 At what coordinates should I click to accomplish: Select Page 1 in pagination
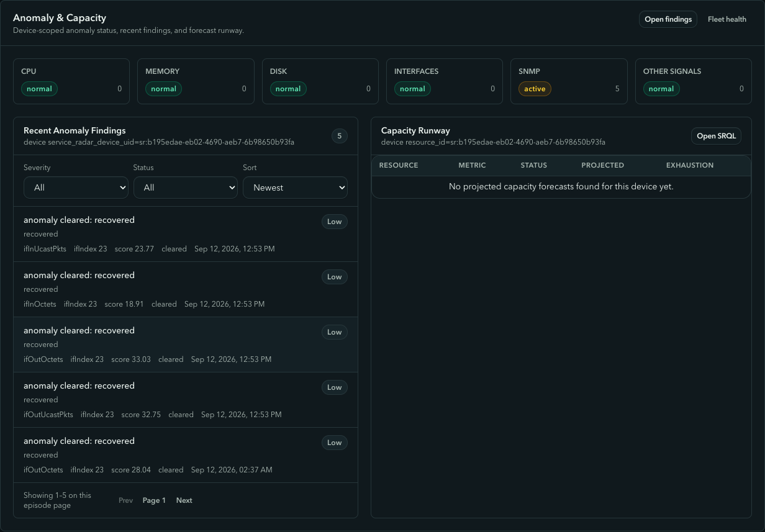tap(154, 500)
